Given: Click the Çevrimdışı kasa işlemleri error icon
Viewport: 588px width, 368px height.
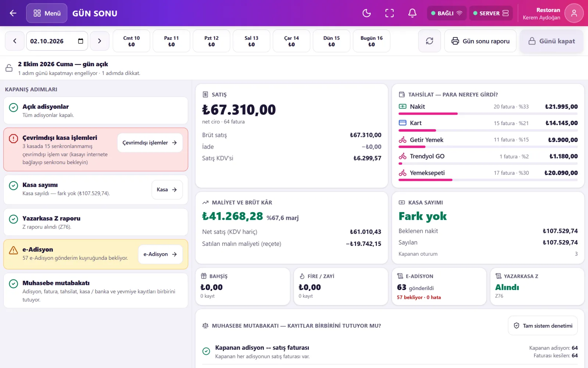Looking at the screenshot, I should pyautogui.click(x=14, y=138).
